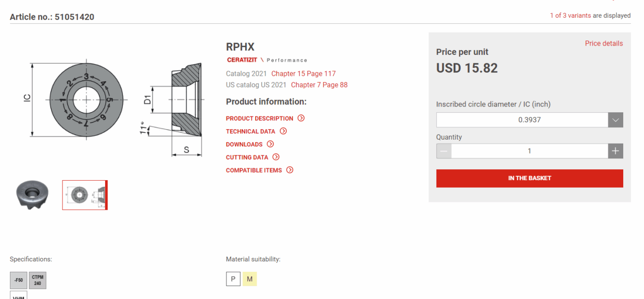
Task: Increase quantity with the plus button
Action: pos(615,151)
